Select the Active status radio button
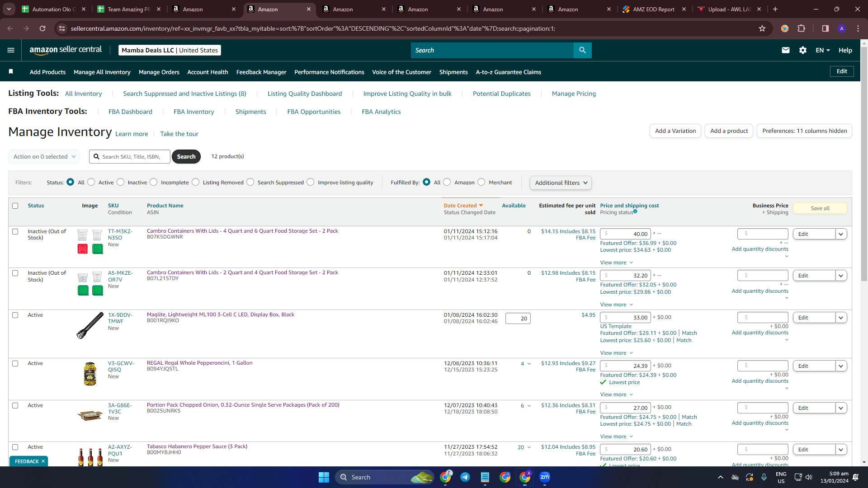Viewport: 868px width, 488px height. click(x=91, y=182)
